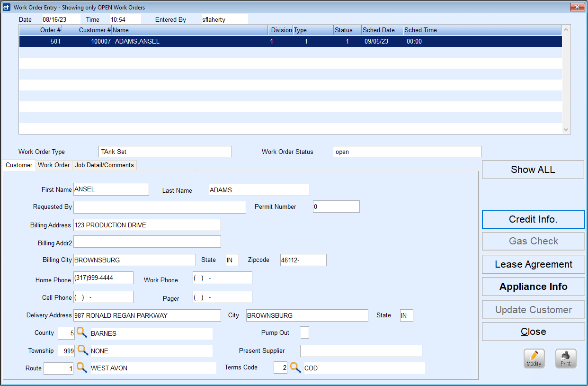Click the BARNES county name text

tap(104, 333)
